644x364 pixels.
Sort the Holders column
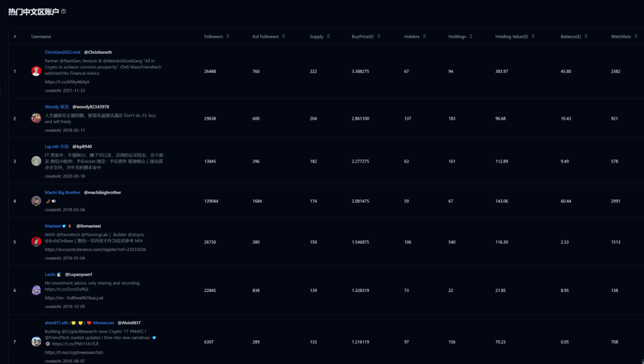tap(425, 37)
